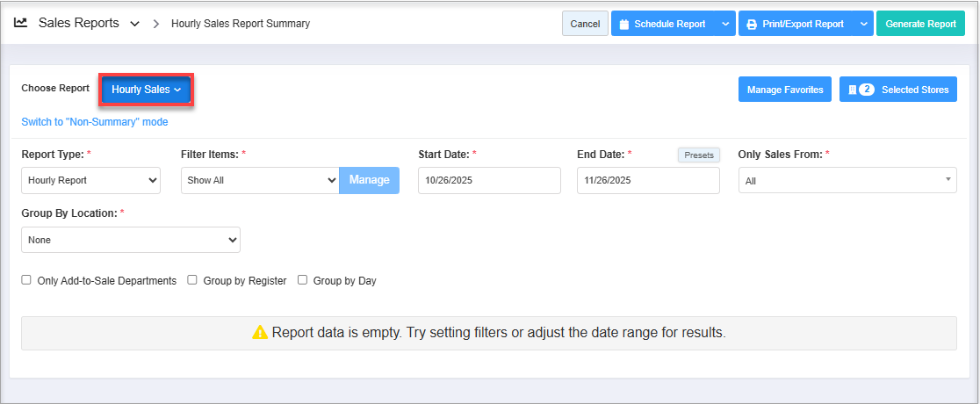Click Switch to Non-Summary mode link
Image resolution: width=980 pixels, height=404 pixels.
(94, 122)
